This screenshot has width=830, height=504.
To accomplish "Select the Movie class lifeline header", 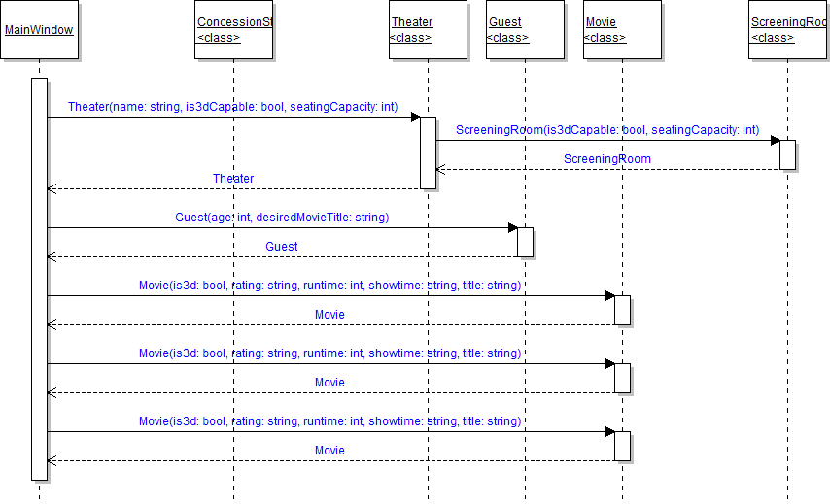I will point(621,30).
